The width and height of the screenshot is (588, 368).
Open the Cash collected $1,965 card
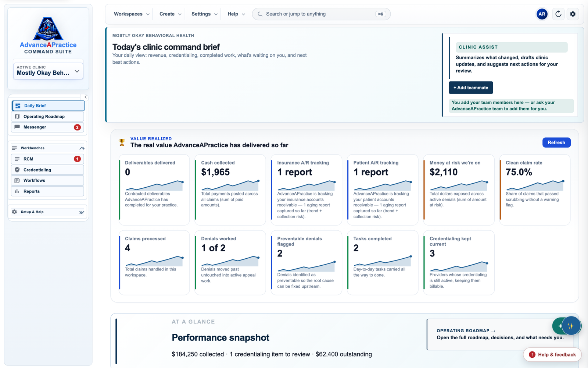click(x=230, y=190)
